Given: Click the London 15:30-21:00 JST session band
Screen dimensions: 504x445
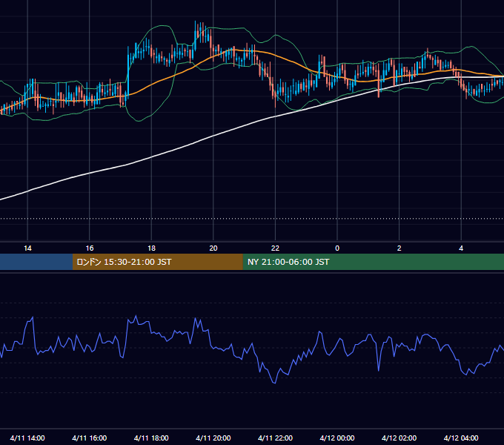Looking at the screenshot, I should tap(157, 262).
